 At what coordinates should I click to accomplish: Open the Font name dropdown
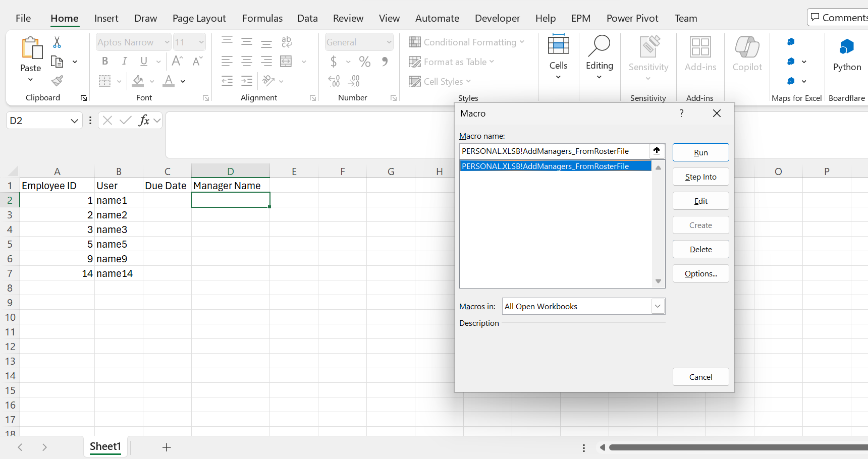pyautogui.click(x=167, y=42)
